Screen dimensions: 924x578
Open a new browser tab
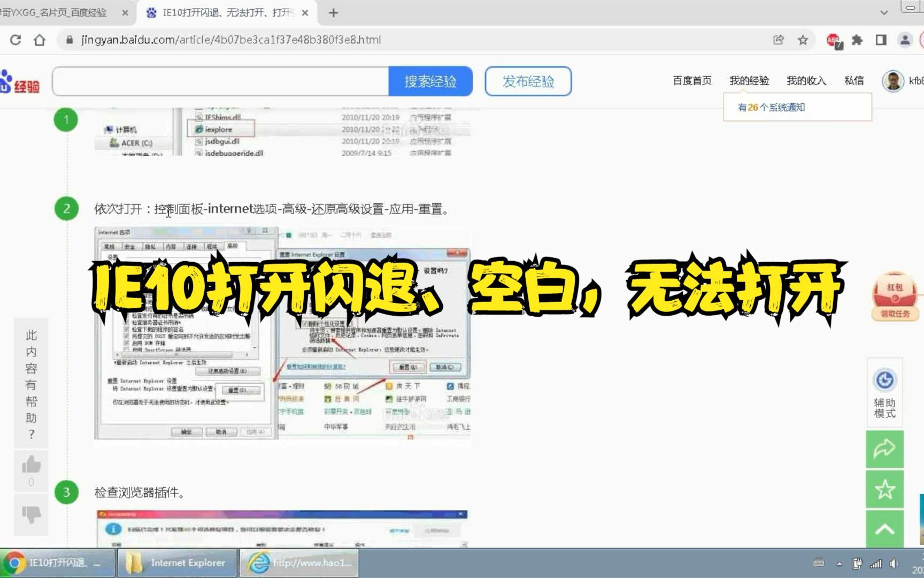pos(333,12)
